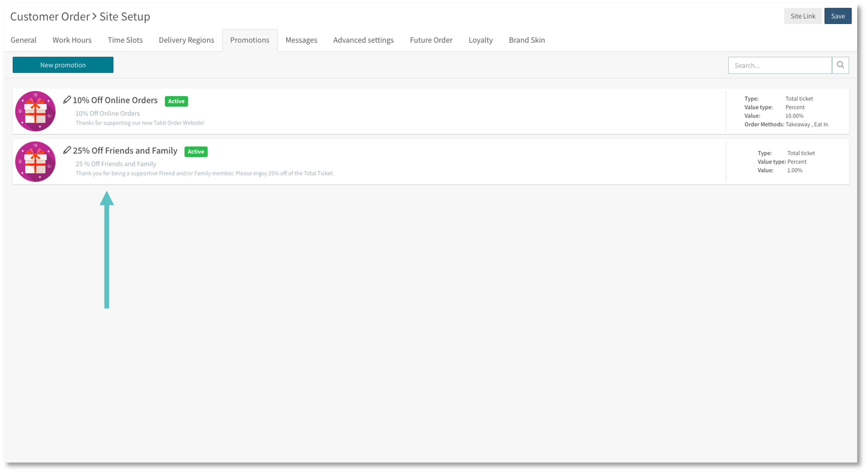Go to the Loyalty tab

[481, 40]
